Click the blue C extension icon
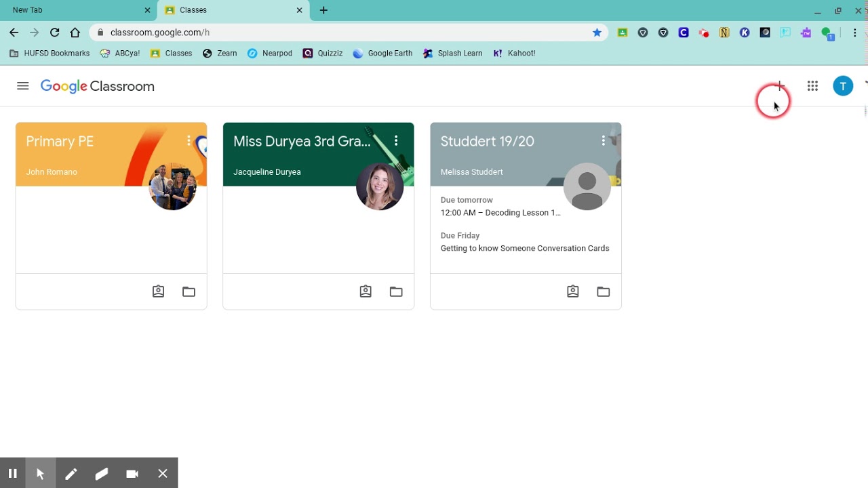 click(684, 33)
